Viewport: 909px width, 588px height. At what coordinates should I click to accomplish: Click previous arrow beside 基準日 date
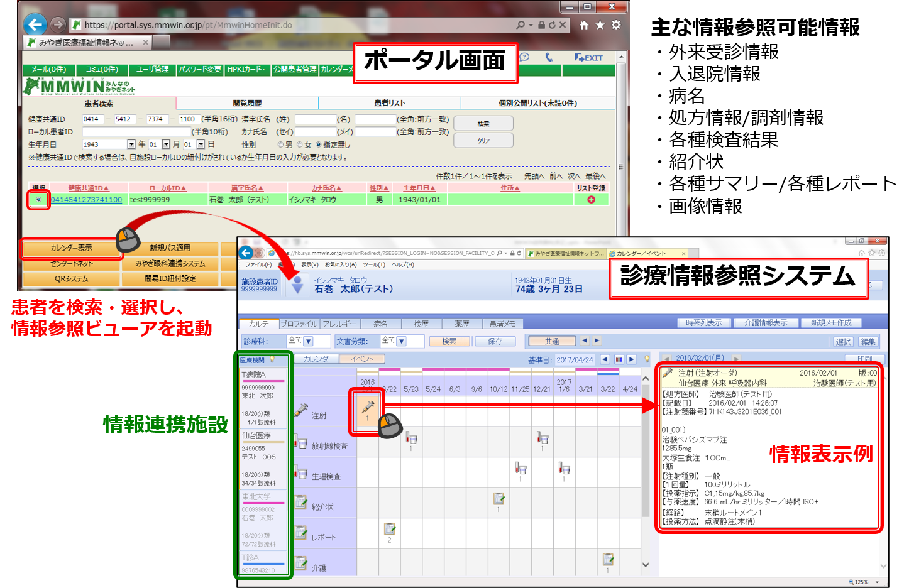[x=605, y=359]
